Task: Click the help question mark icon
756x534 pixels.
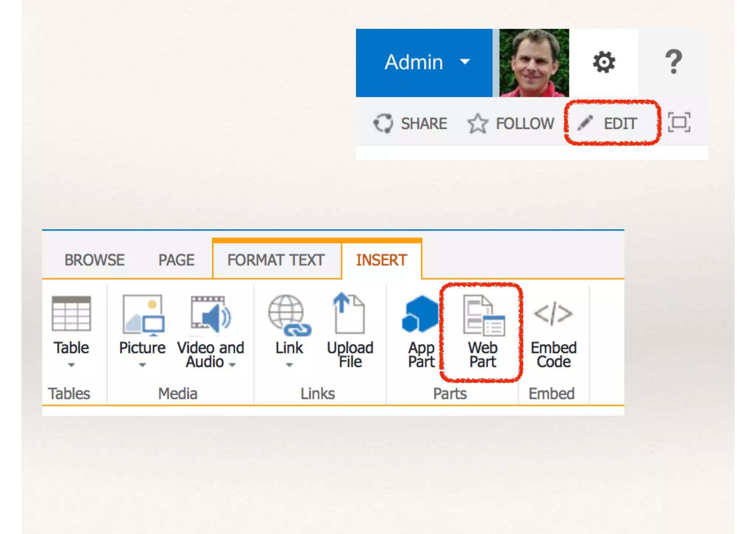Action: (673, 62)
